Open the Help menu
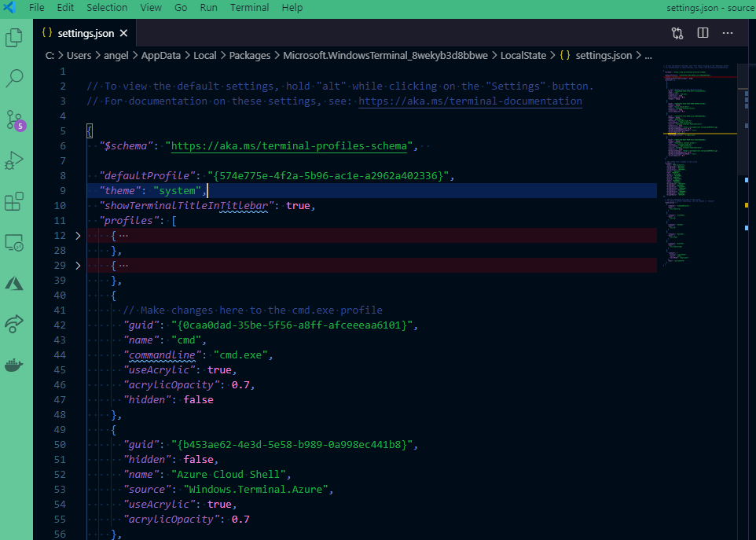Screen dimensions: 756x540 [292, 8]
